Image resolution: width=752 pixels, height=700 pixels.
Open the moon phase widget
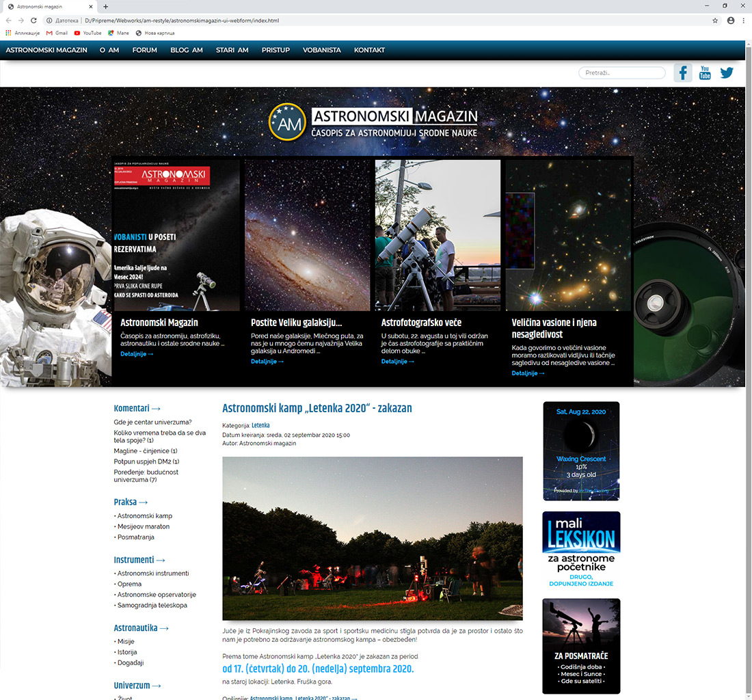pyautogui.click(x=581, y=451)
